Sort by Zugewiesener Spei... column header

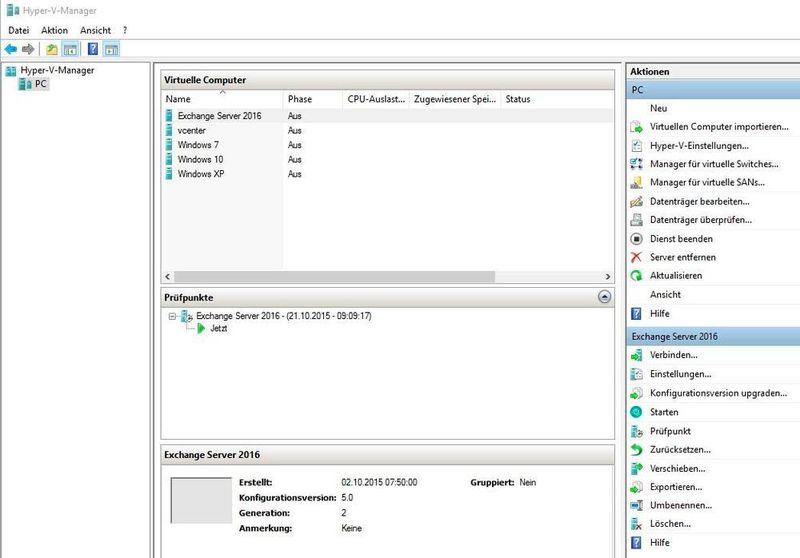455,99
